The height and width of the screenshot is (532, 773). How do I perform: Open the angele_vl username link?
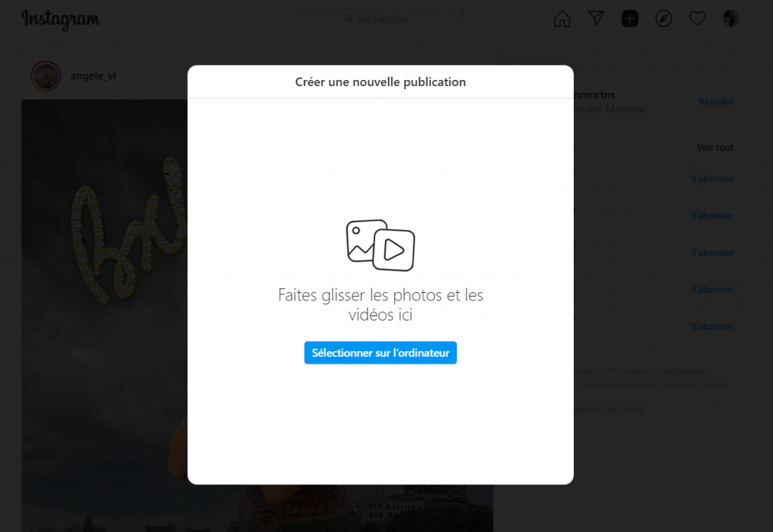tap(93, 75)
